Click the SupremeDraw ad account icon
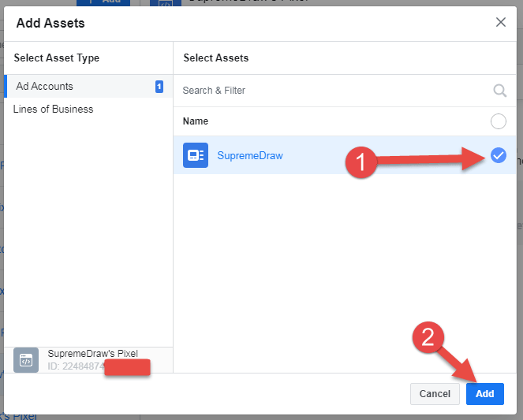The image size is (523, 420). tap(196, 155)
